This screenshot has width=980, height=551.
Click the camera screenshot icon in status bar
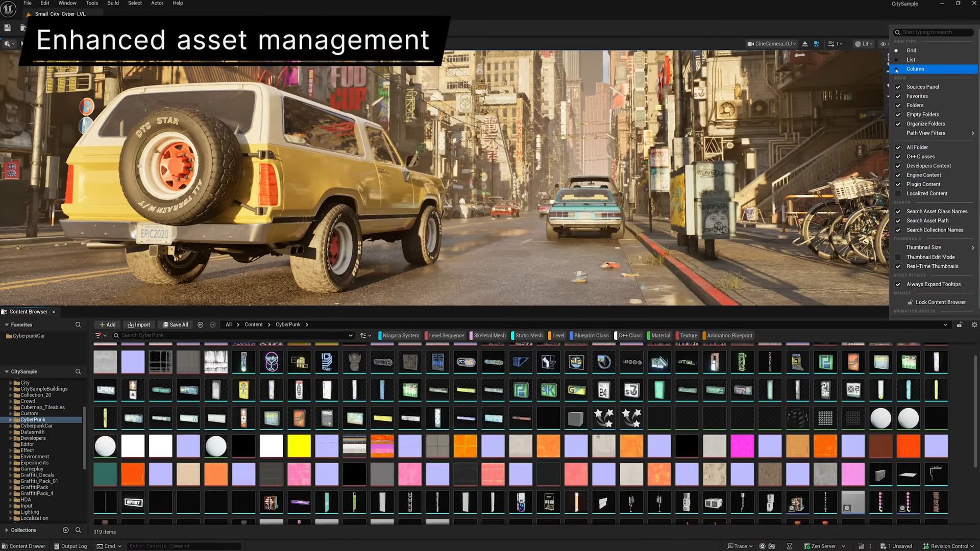(771, 546)
